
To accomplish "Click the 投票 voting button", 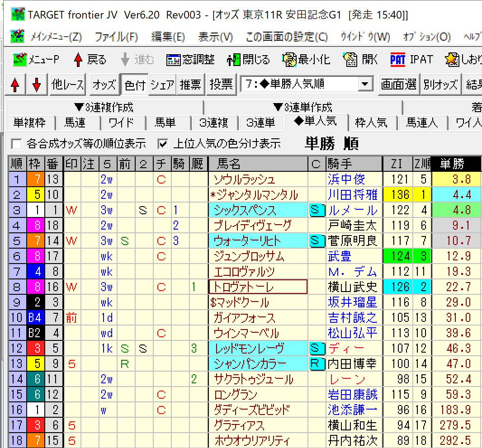I will point(221,85).
